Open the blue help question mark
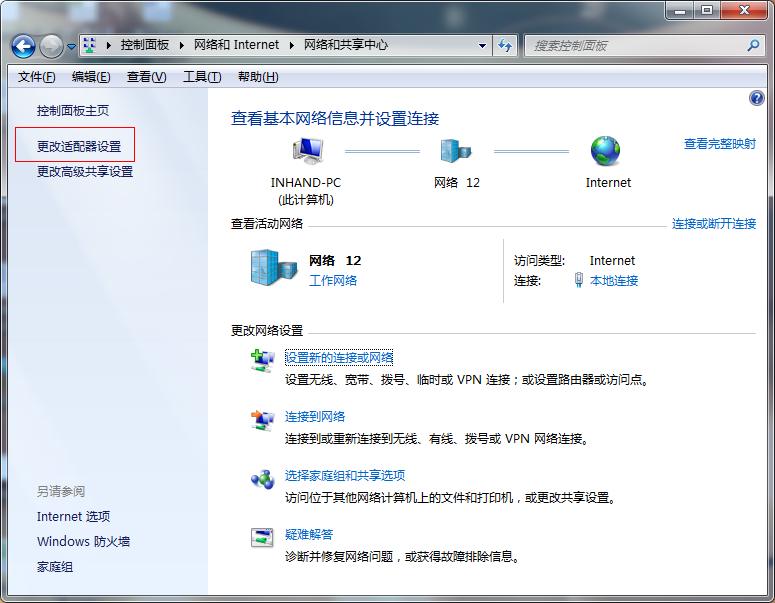This screenshot has height=603, width=775. click(x=756, y=98)
